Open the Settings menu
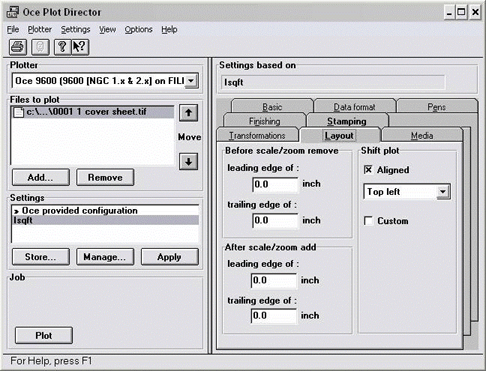Image resolution: width=486 pixels, height=371 pixels. (x=75, y=30)
